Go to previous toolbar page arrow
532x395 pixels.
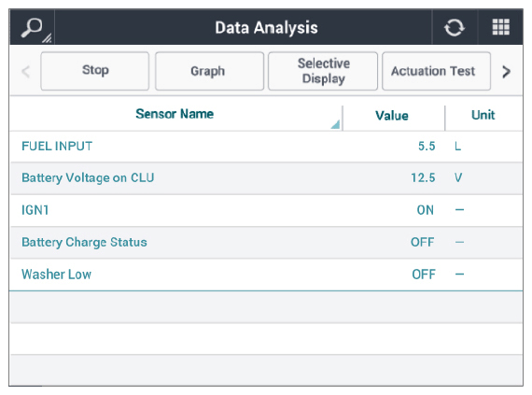[25, 72]
